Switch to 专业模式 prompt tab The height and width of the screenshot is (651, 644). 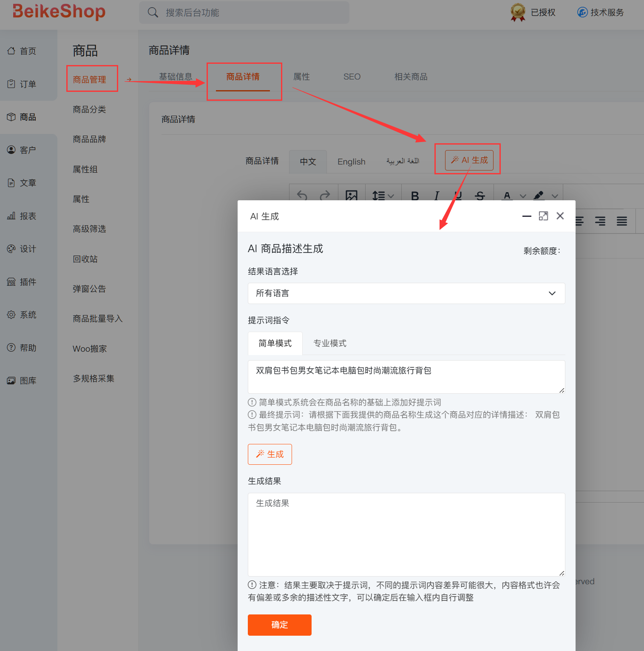coord(330,343)
